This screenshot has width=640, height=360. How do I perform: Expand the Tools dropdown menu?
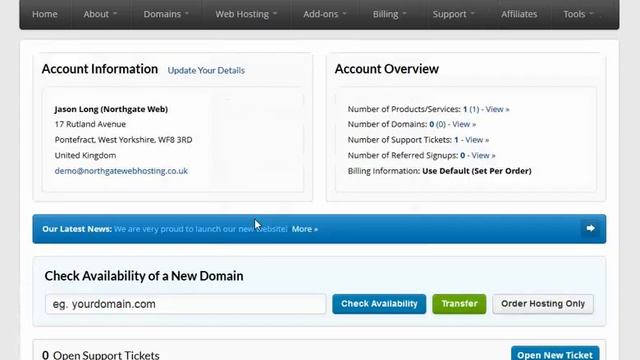pos(578,14)
